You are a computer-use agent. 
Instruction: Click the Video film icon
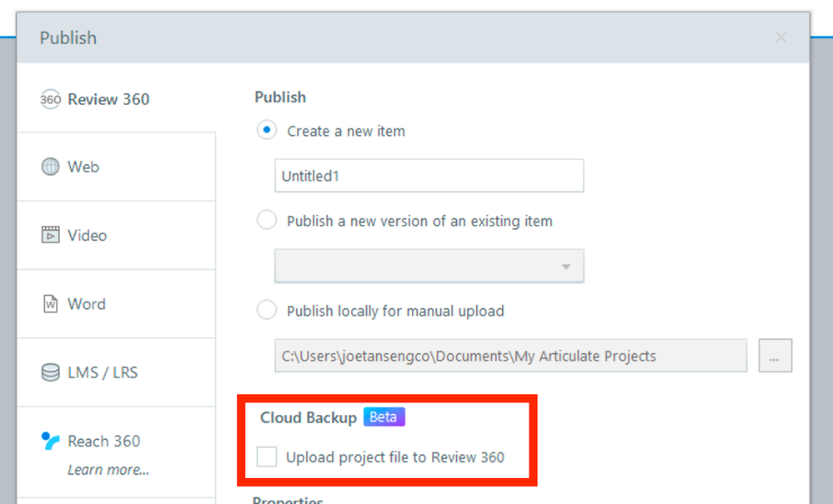51,235
